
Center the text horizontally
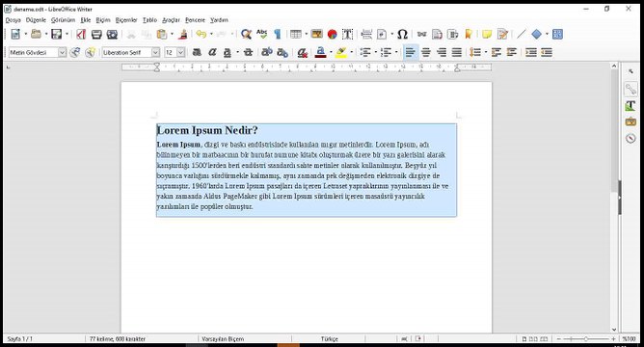tap(426, 52)
